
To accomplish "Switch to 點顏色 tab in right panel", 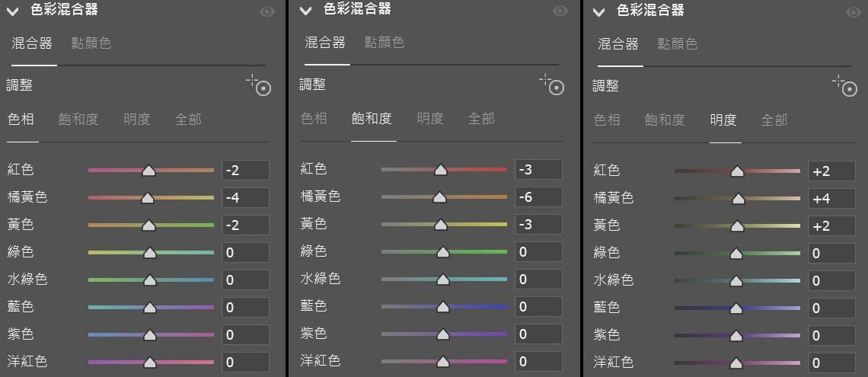I will [678, 43].
